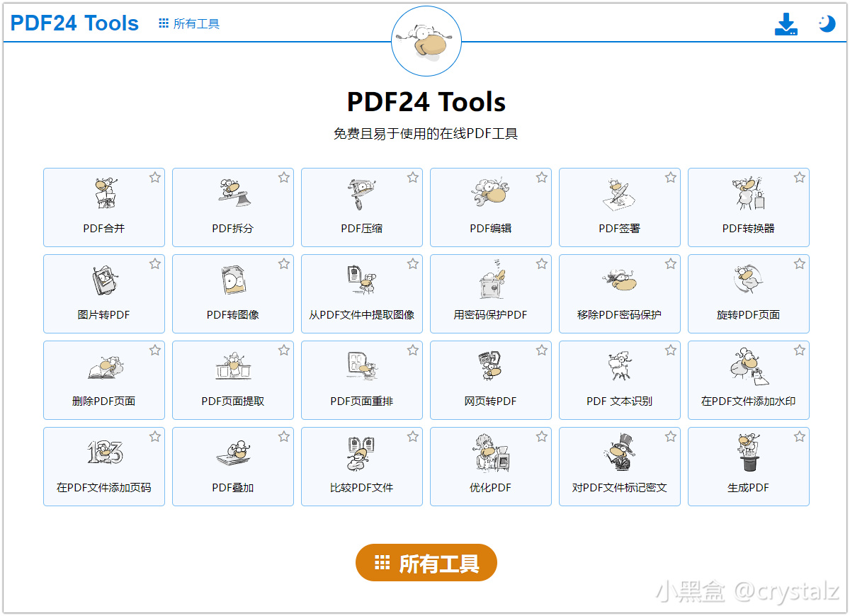
Task: Click the PDF合并 label
Action: pyautogui.click(x=104, y=229)
